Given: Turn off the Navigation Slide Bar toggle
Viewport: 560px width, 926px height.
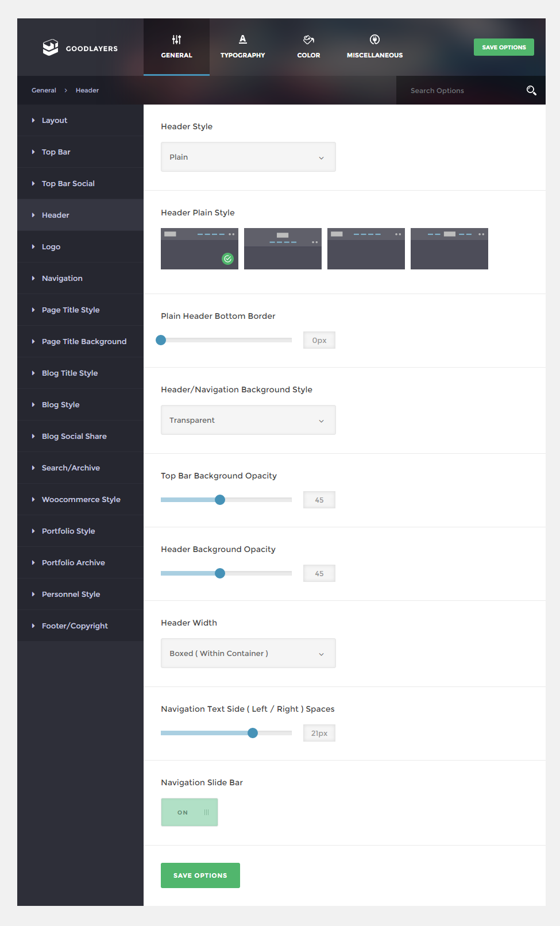Looking at the screenshot, I should coord(190,812).
